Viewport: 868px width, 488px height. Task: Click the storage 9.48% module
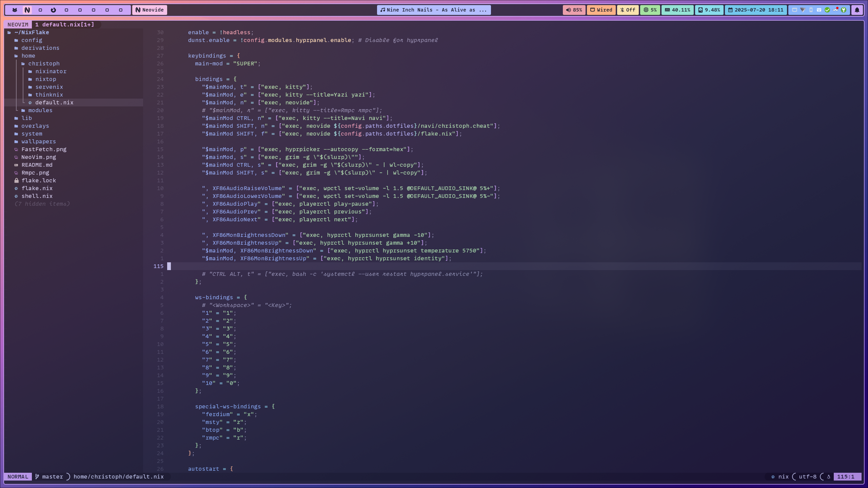pos(709,10)
